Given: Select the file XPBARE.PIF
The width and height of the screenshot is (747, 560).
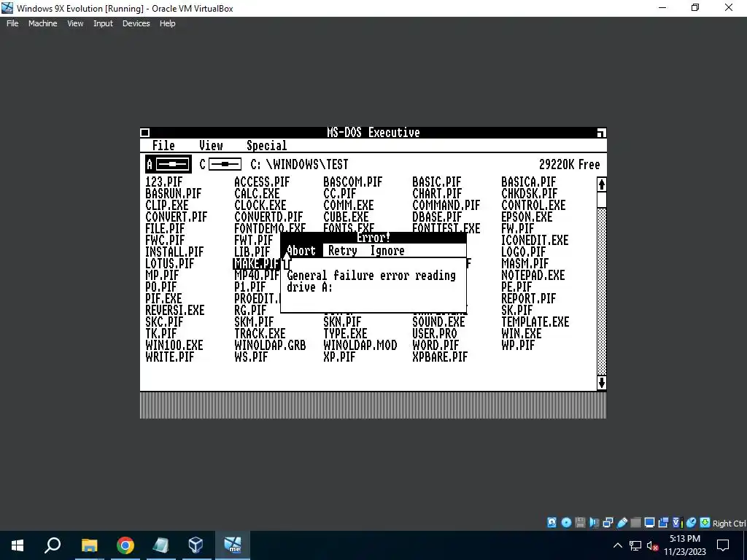Looking at the screenshot, I should click(440, 357).
